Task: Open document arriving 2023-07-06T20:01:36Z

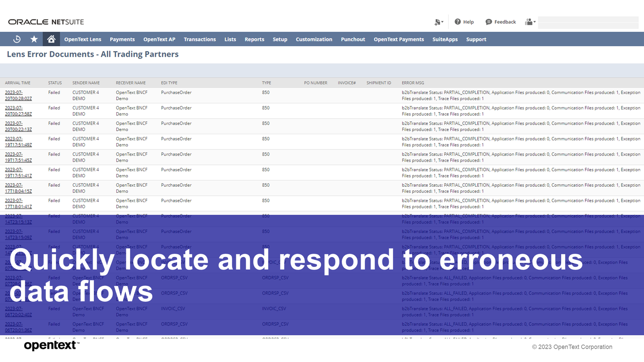Action: (18, 327)
